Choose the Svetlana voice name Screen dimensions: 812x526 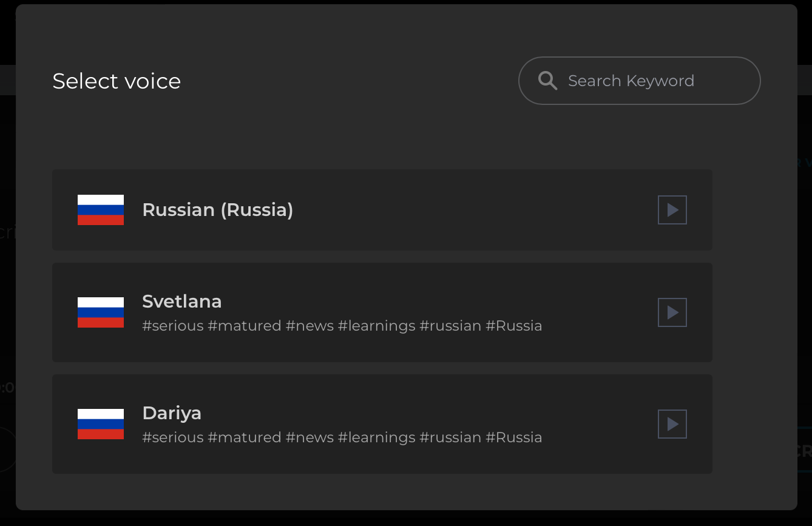[182, 302]
